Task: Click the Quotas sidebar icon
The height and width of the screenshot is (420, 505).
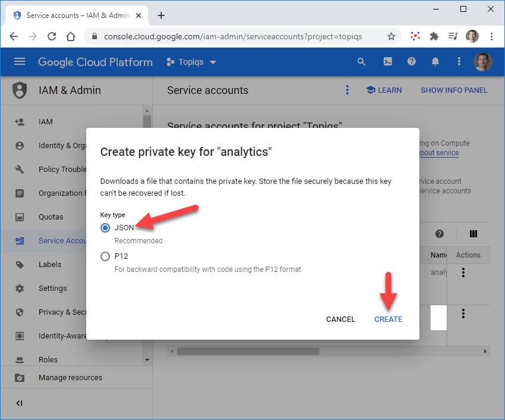Action: [x=20, y=217]
